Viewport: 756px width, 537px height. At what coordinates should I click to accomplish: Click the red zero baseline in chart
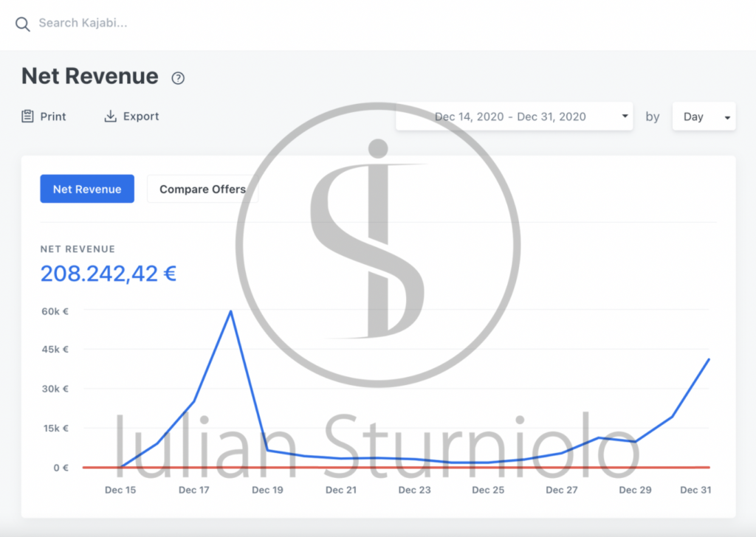[x=396, y=467]
